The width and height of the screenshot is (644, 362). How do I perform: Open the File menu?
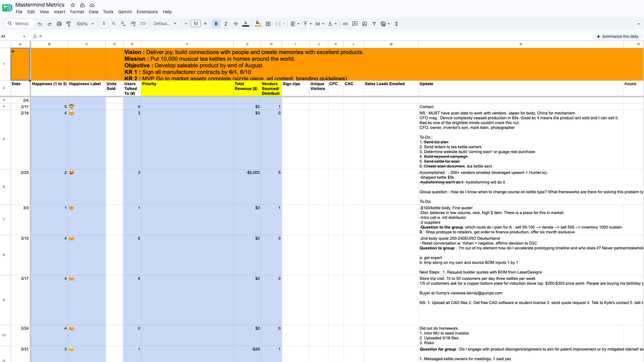coord(19,12)
